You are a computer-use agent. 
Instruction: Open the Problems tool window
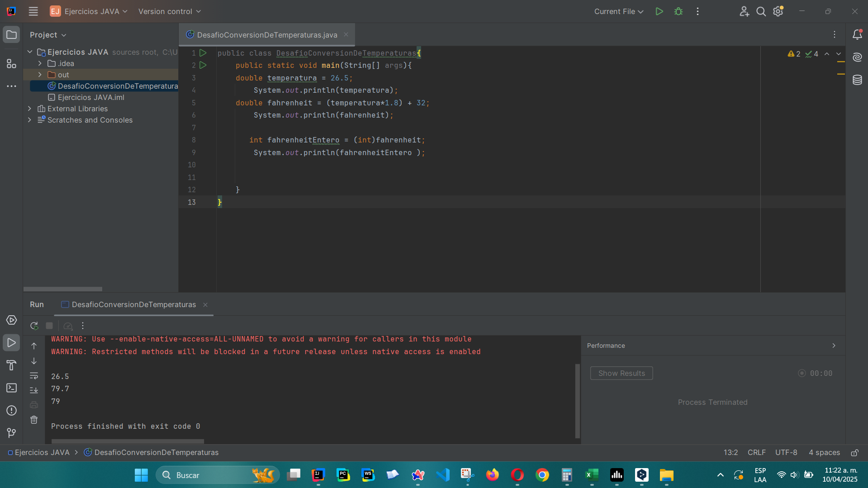point(11,411)
